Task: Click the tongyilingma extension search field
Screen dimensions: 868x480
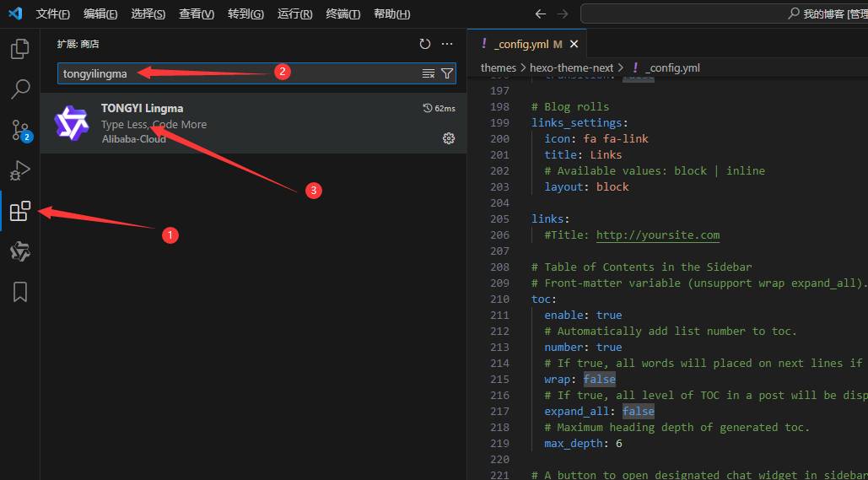Action: point(256,73)
